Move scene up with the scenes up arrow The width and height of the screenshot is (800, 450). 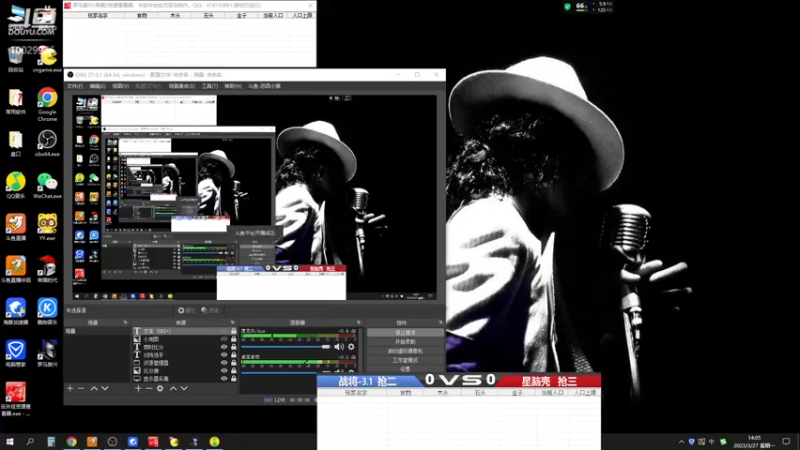click(x=94, y=388)
